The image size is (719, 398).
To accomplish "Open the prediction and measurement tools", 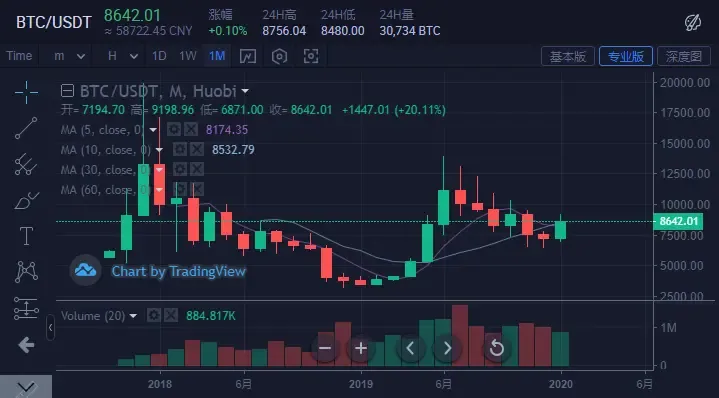I will tap(26, 308).
